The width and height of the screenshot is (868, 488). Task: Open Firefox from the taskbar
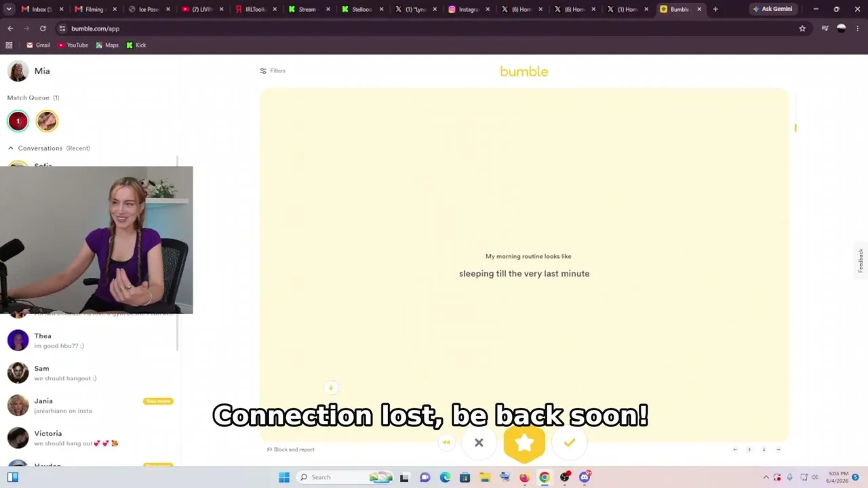[524, 477]
